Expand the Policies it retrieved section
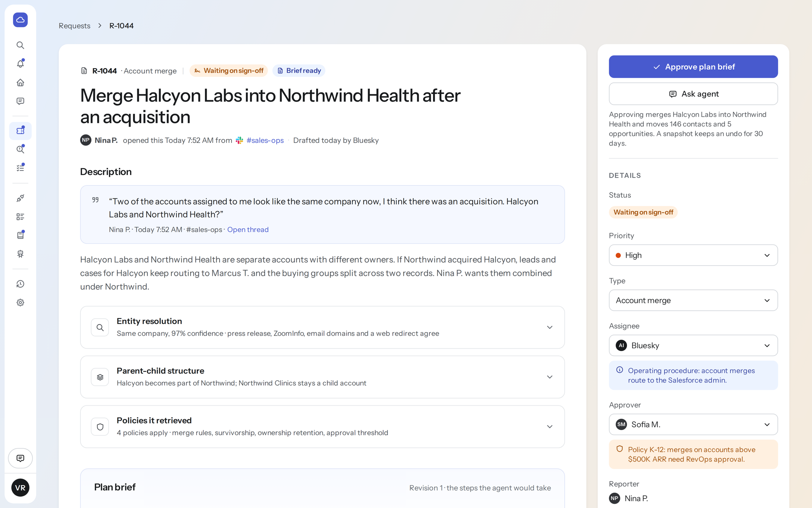The width and height of the screenshot is (812, 508). click(x=322, y=426)
